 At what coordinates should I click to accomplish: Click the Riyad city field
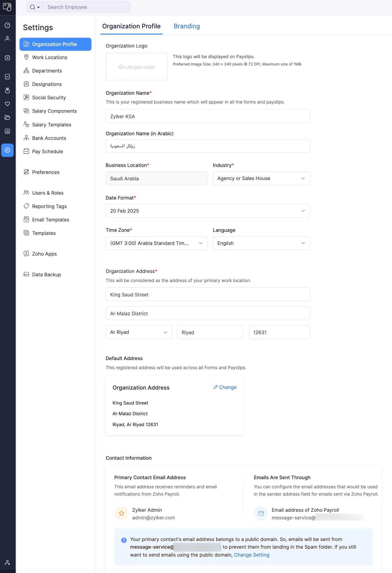click(210, 332)
